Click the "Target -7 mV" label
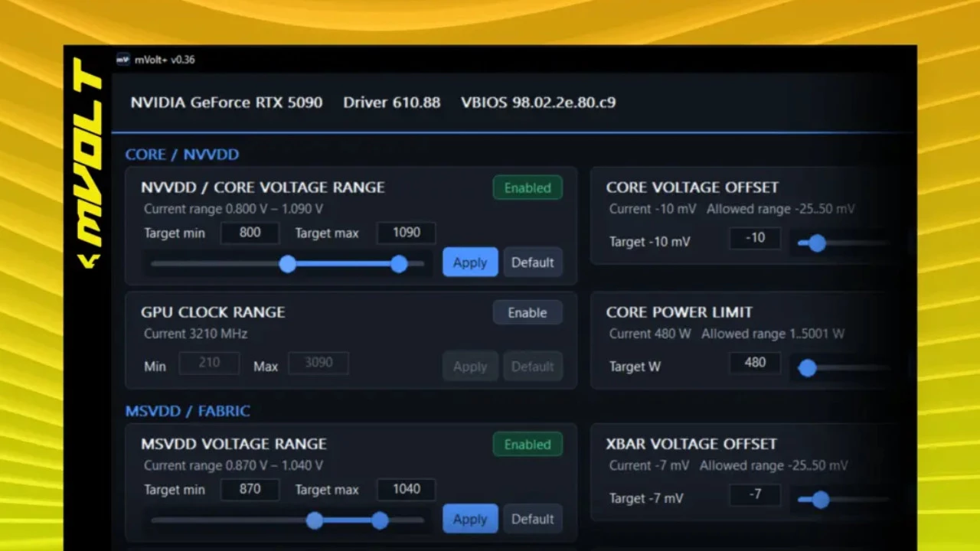This screenshot has height=551, width=980. pos(645,498)
